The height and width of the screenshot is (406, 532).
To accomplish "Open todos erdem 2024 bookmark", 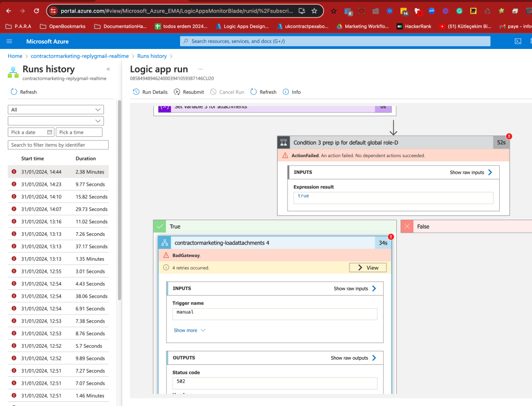I will coord(181,26).
